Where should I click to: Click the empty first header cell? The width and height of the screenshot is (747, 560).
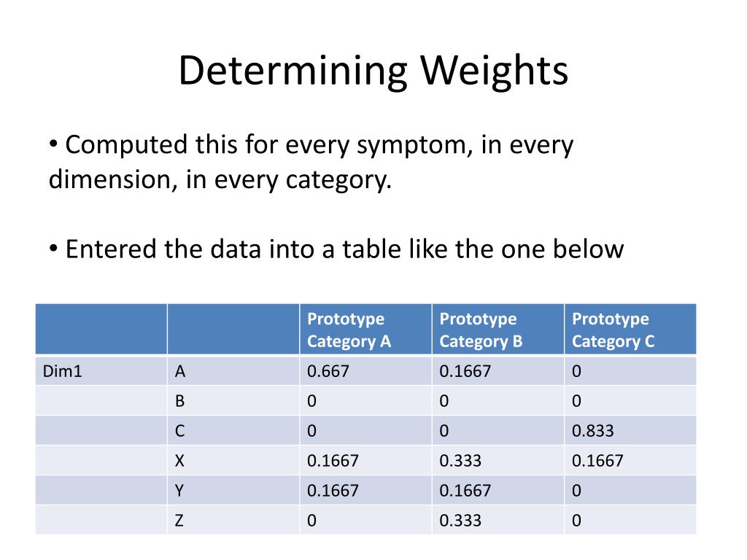[x=101, y=329]
